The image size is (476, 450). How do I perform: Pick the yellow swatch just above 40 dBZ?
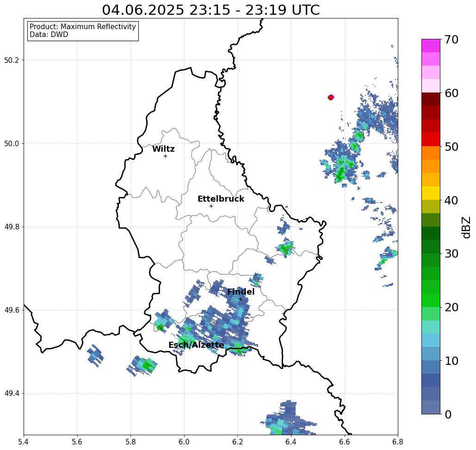(431, 193)
